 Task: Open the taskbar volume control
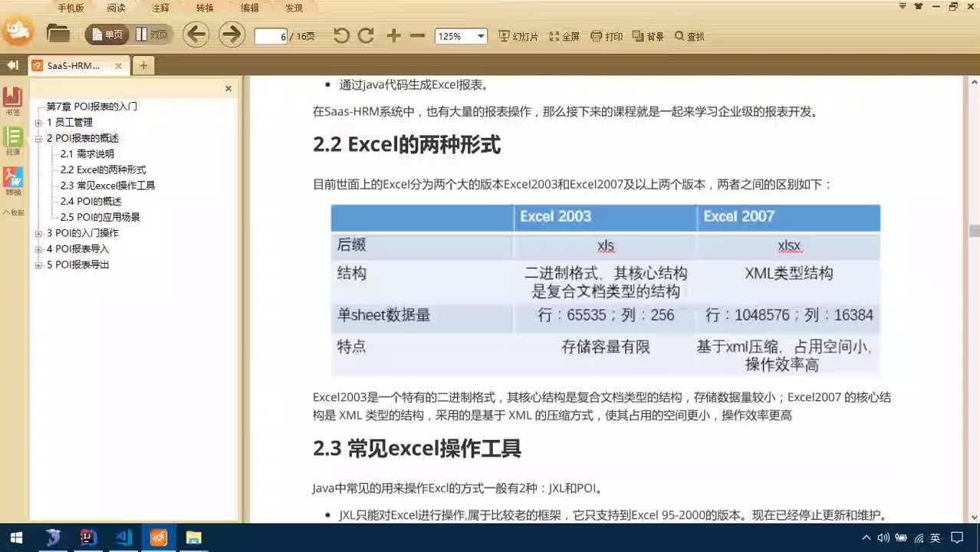[883, 537]
